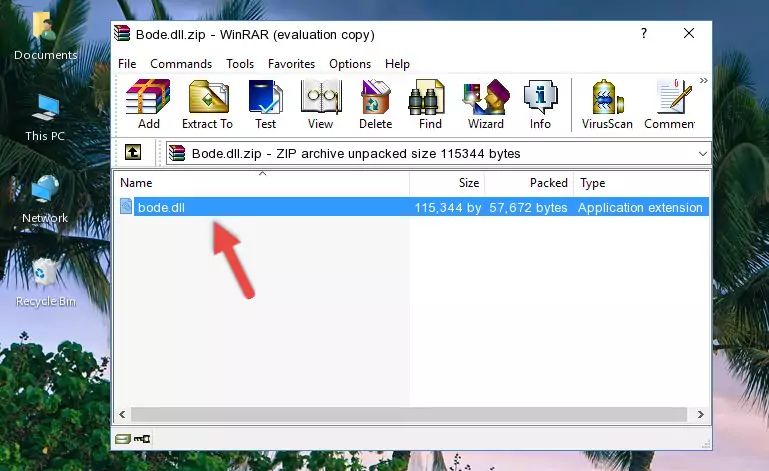Launch the Wizard tool

(486, 105)
